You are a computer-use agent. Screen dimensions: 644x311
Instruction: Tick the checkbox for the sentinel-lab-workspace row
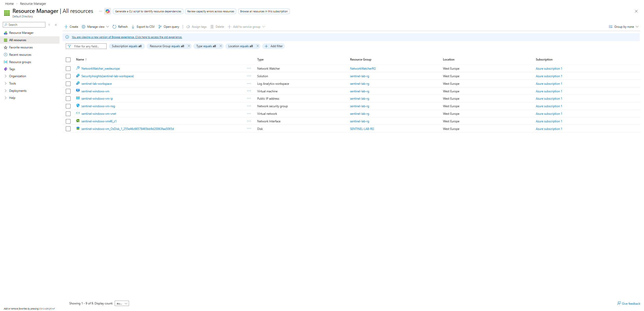tap(68, 84)
